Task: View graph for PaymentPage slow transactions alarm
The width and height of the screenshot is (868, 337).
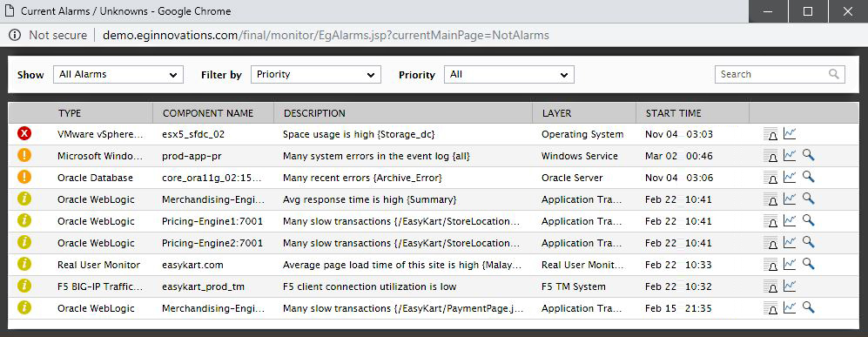Action: (x=790, y=307)
